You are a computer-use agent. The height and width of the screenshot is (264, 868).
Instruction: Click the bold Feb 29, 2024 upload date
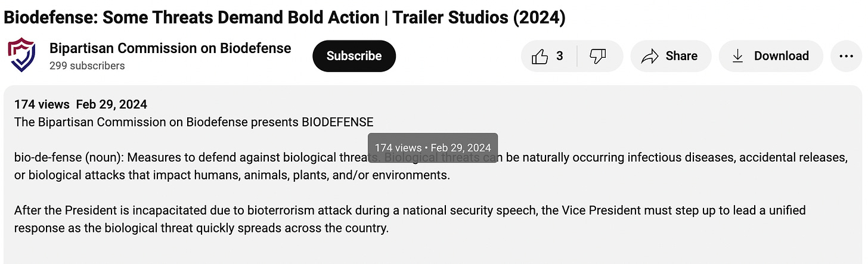click(x=111, y=104)
